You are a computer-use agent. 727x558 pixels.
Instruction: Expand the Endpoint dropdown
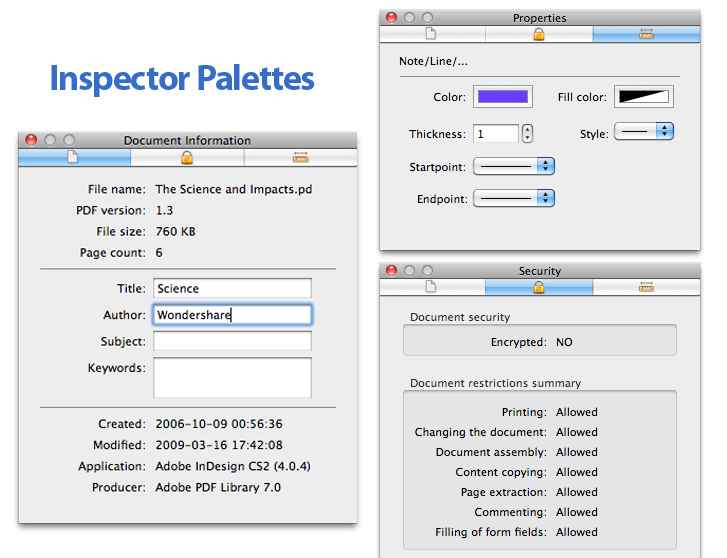[x=513, y=198]
